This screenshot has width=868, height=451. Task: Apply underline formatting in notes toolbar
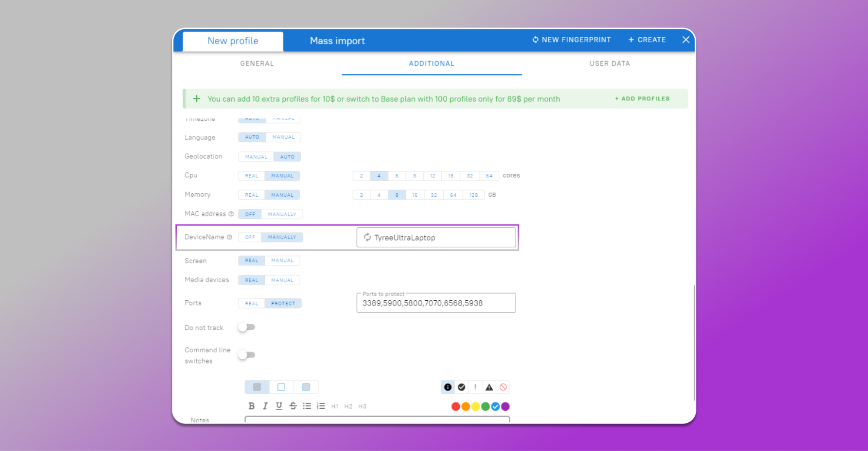tap(279, 406)
